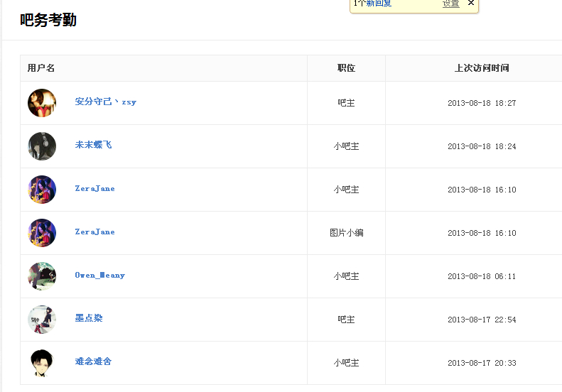Open username link 未末蝶飞
The image size is (562, 392).
[93, 145]
